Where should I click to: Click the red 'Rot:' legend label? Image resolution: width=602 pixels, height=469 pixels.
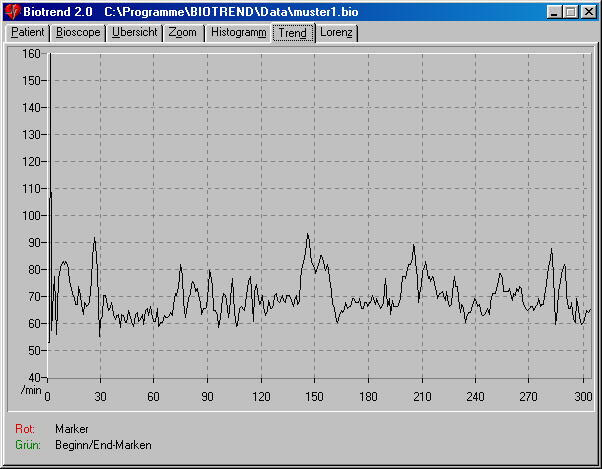tap(25, 429)
